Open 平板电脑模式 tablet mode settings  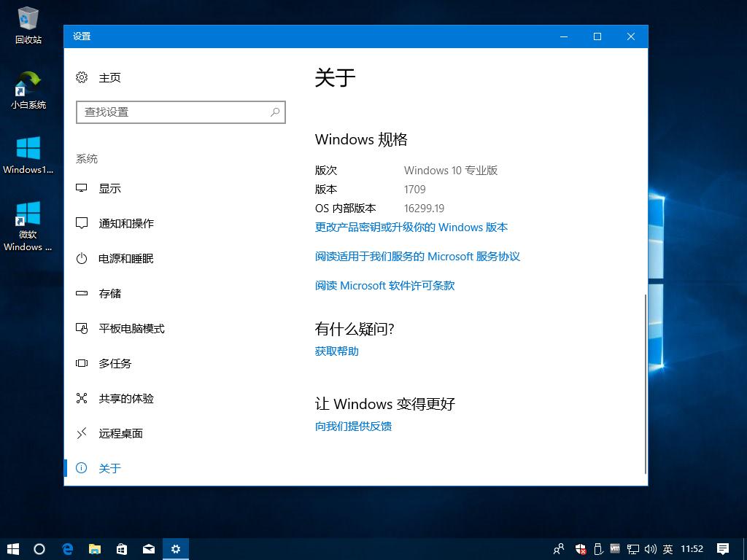[81, 328]
